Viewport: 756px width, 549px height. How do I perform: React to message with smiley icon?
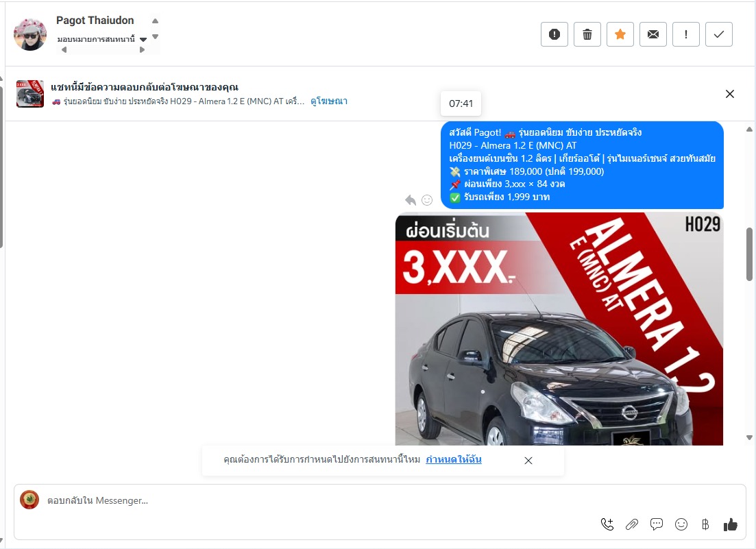(x=427, y=199)
